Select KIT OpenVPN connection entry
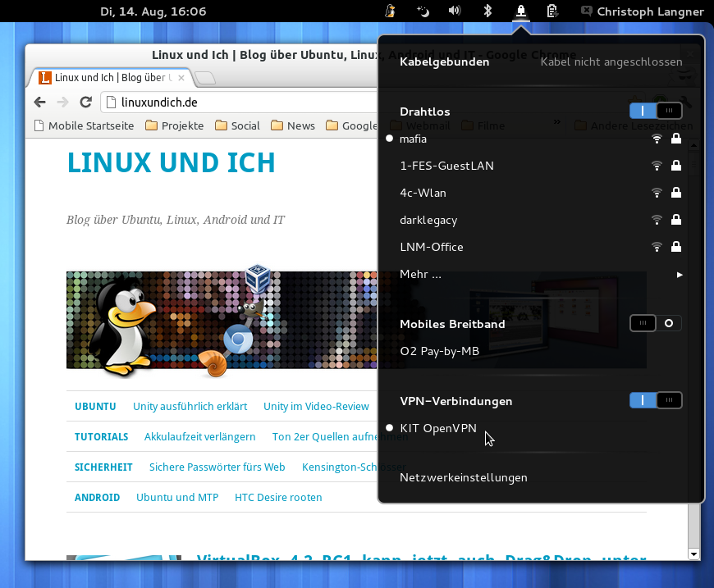714x588 pixels. (438, 428)
